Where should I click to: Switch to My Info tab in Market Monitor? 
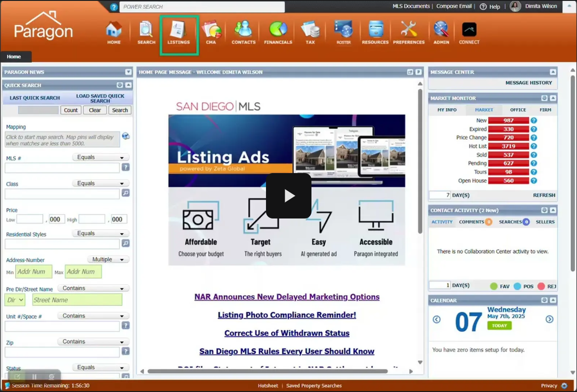pyautogui.click(x=447, y=109)
